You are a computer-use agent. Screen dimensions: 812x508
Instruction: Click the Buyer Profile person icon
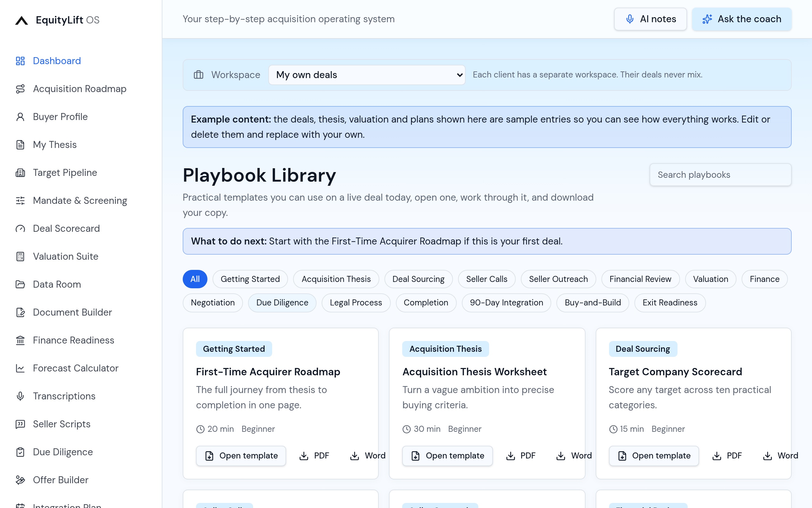(x=21, y=117)
